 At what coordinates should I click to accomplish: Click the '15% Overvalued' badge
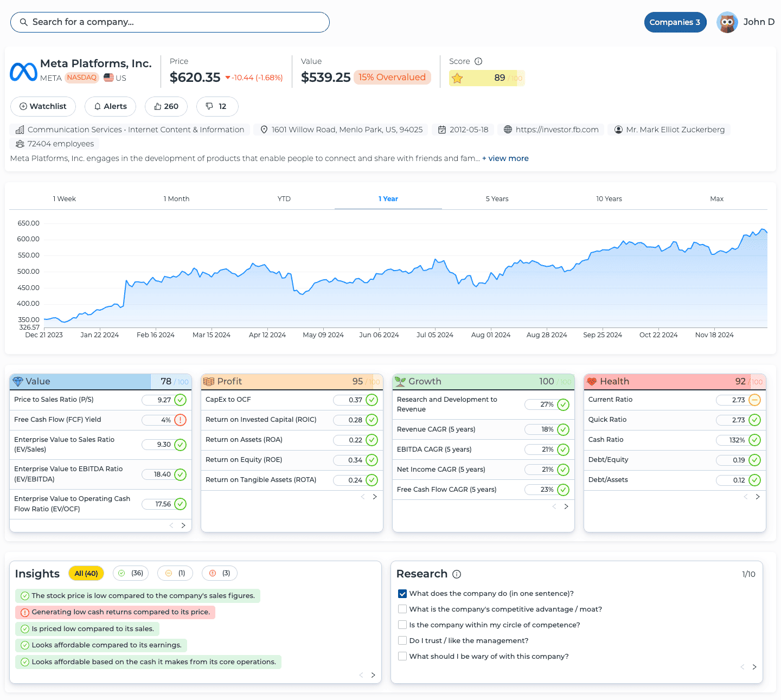pos(392,78)
